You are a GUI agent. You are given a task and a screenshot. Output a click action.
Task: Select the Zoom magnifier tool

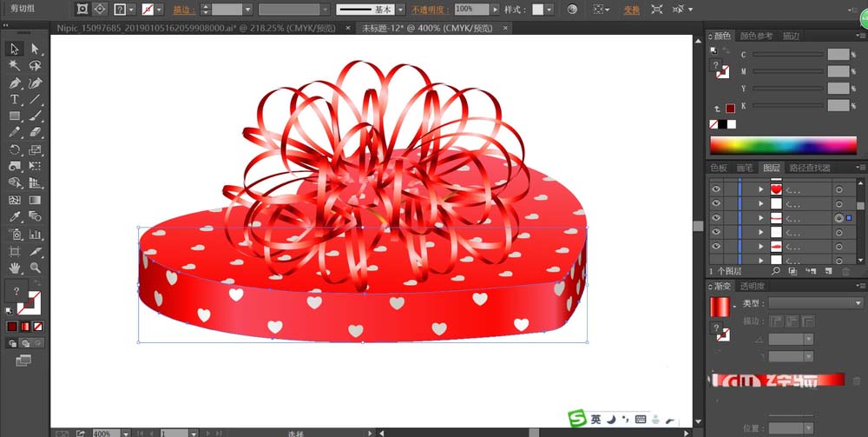point(35,268)
